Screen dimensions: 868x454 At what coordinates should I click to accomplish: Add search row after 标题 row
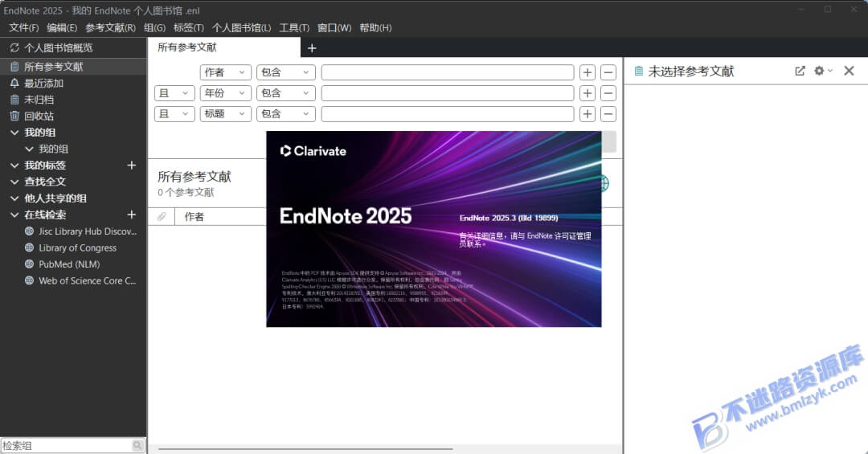click(x=588, y=114)
